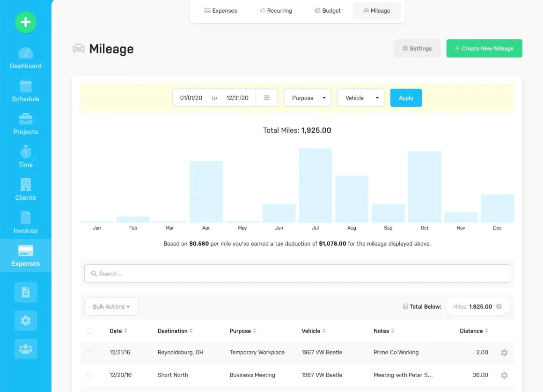Click the info icon next to Miles total
543x392 pixels.
pos(499,306)
